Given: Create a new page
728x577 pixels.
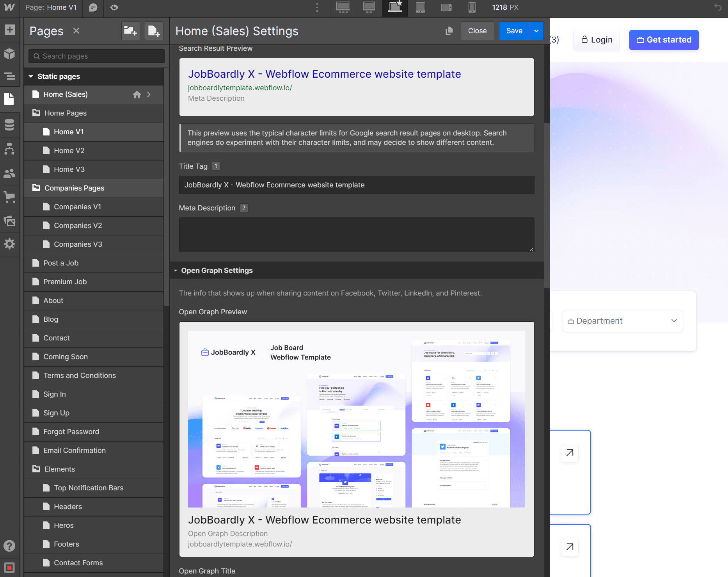Looking at the screenshot, I should click(x=154, y=31).
